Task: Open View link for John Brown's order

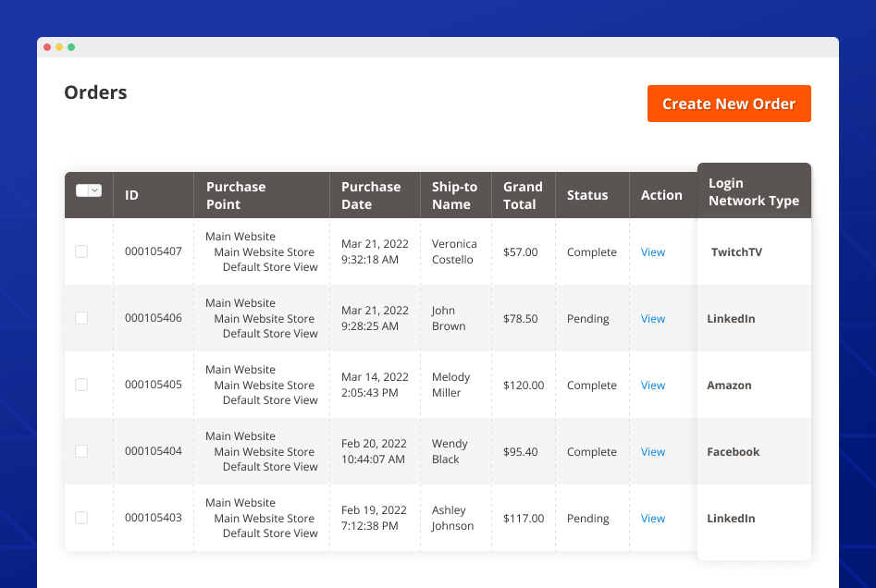Action: point(653,319)
